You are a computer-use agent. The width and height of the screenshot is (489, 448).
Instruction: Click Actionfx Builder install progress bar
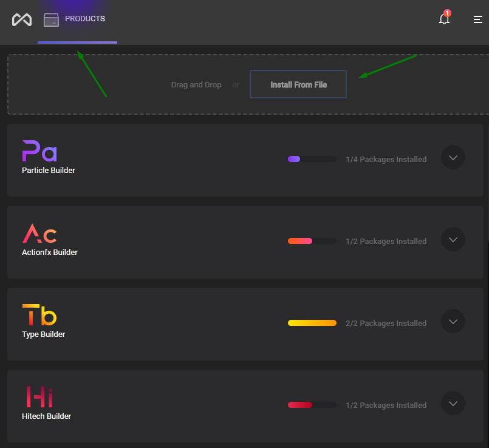(x=312, y=241)
